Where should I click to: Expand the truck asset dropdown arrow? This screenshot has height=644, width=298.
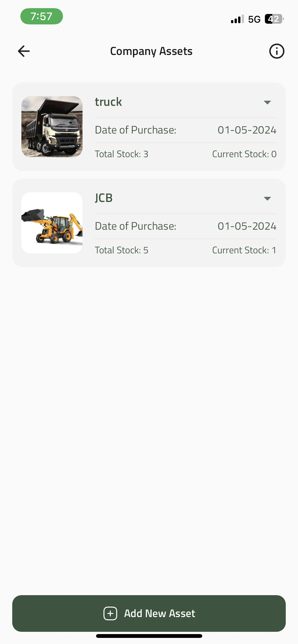pyautogui.click(x=267, y=102)
